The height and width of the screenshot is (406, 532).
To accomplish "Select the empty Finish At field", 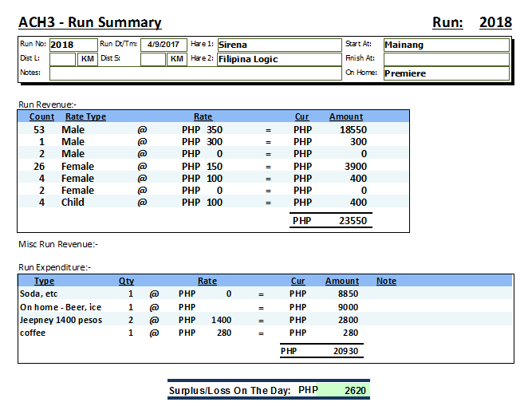I will click(x=445, y=59).
